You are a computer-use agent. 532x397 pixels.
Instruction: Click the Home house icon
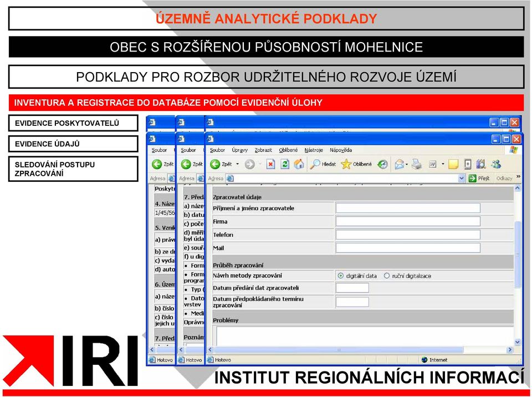tap(299, 164)
